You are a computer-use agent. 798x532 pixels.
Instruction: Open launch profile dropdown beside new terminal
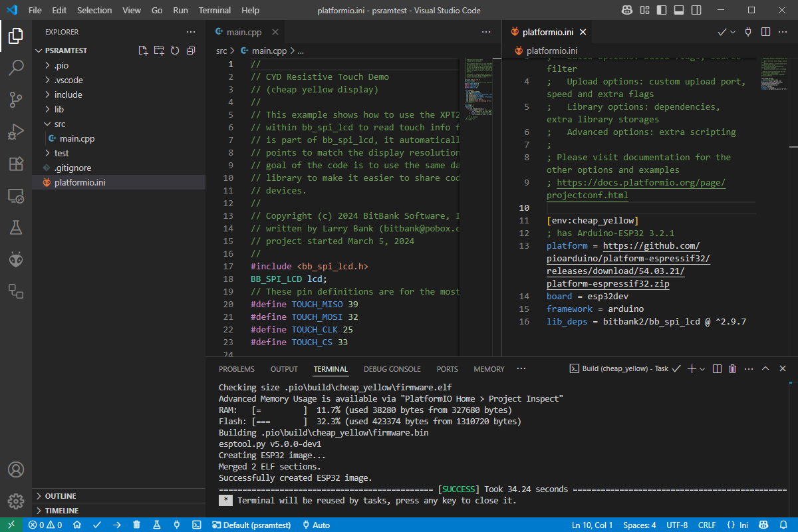click(x=702, y=368)
